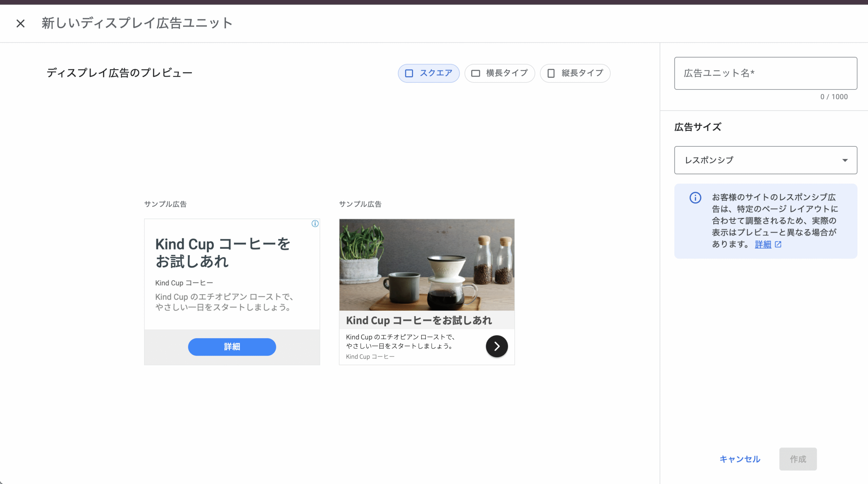Click the landscape rectangle icon in 横長タイプ
This screenshot has width=868, height=484.
[476, 73]
